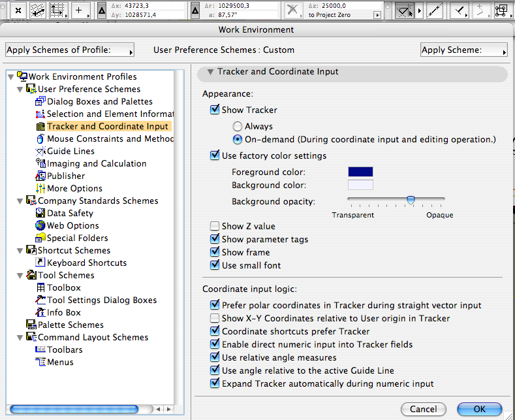Viewport: 515px width, 420px height.
Task: Collapse Tool Schemes node
Action: (x=20, y=276)
